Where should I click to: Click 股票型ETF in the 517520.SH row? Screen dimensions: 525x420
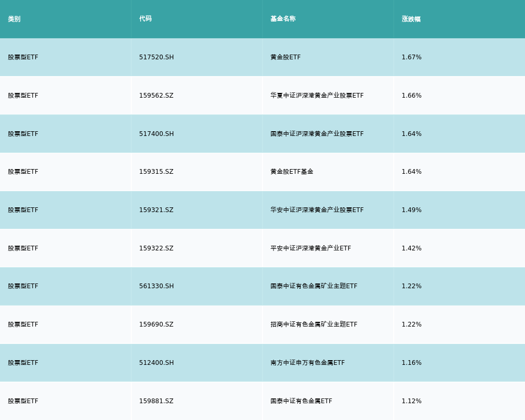[x=23, y=57]
